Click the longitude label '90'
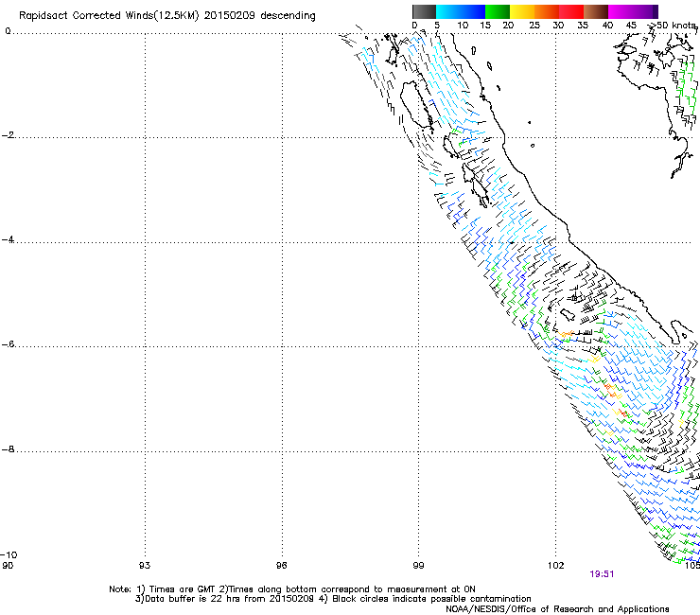The image size is (700, 615). [x=8, y=566]
